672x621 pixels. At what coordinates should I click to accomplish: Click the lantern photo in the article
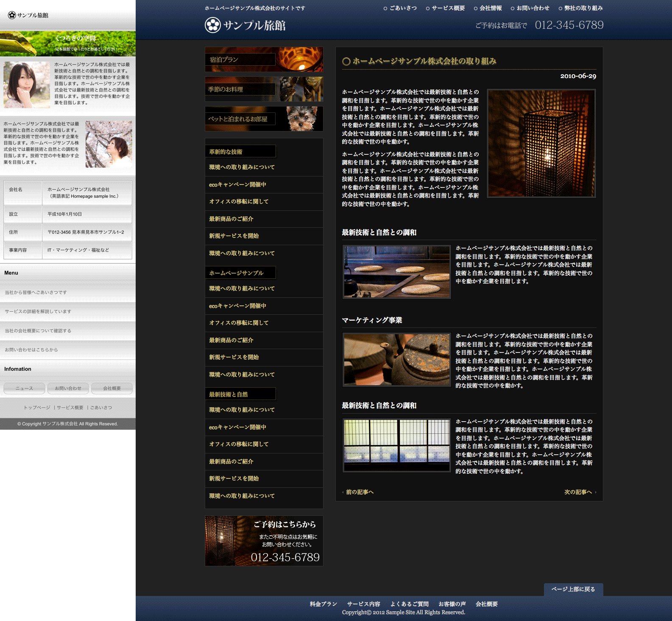[x=541, y=143]
